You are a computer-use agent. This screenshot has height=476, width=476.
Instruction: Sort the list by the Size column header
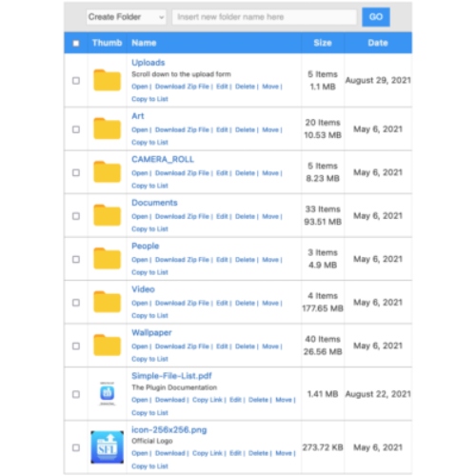(323, 43)
